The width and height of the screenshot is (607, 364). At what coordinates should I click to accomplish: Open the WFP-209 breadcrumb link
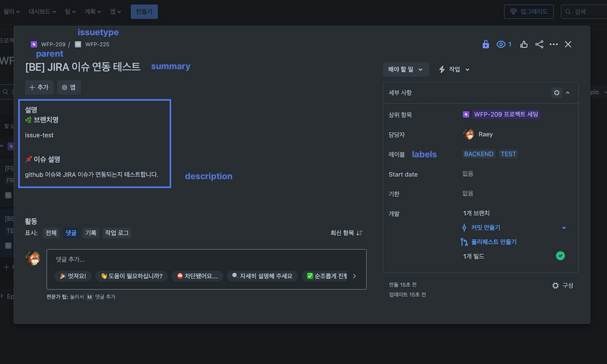click(x=53, y=44)
